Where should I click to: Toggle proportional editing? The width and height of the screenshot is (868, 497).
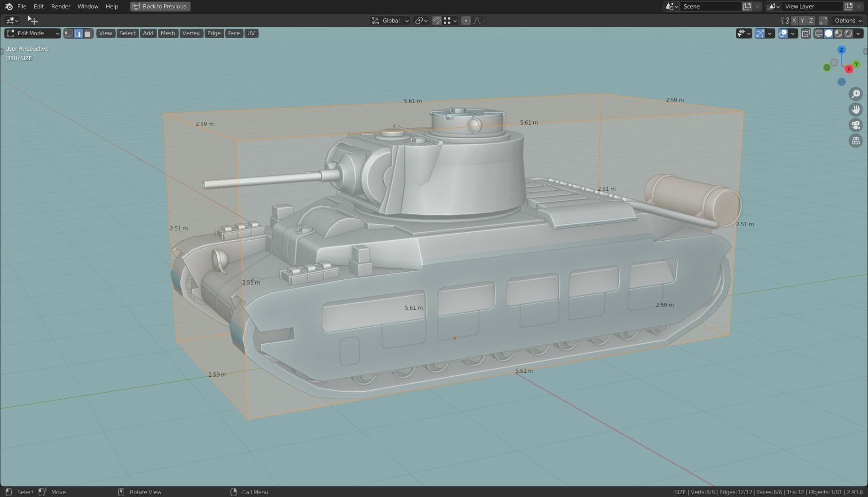(x=466, y=20)
